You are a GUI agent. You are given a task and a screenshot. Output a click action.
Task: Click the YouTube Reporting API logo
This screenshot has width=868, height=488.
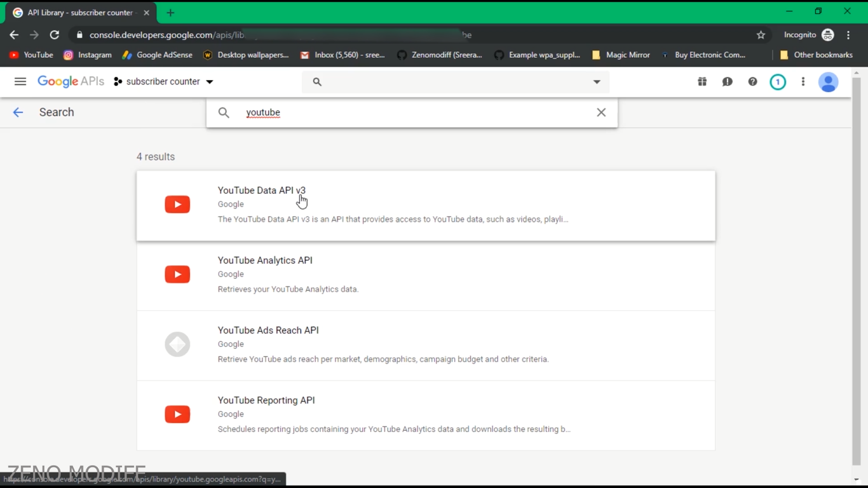click(x=177, y=414)
